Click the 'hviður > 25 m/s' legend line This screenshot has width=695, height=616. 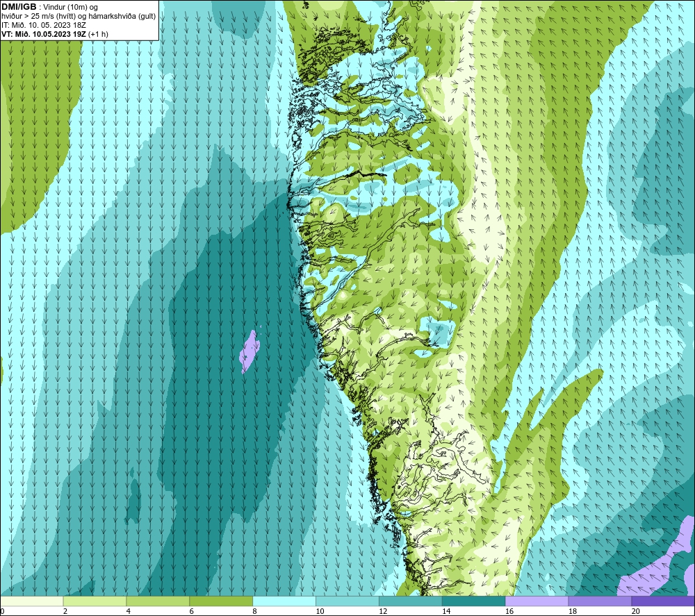[79, 17]
